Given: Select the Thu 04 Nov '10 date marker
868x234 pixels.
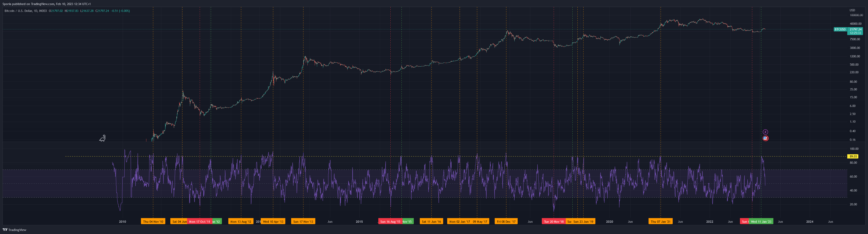Looking at the screenshot, I should [x=153, y=222].
